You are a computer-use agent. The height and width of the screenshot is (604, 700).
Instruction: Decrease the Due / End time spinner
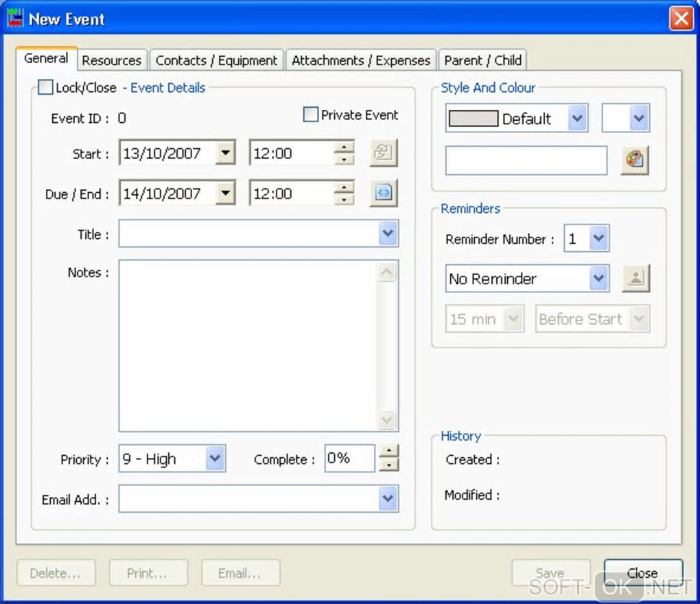pyautogui.click(x=345, y=199)
